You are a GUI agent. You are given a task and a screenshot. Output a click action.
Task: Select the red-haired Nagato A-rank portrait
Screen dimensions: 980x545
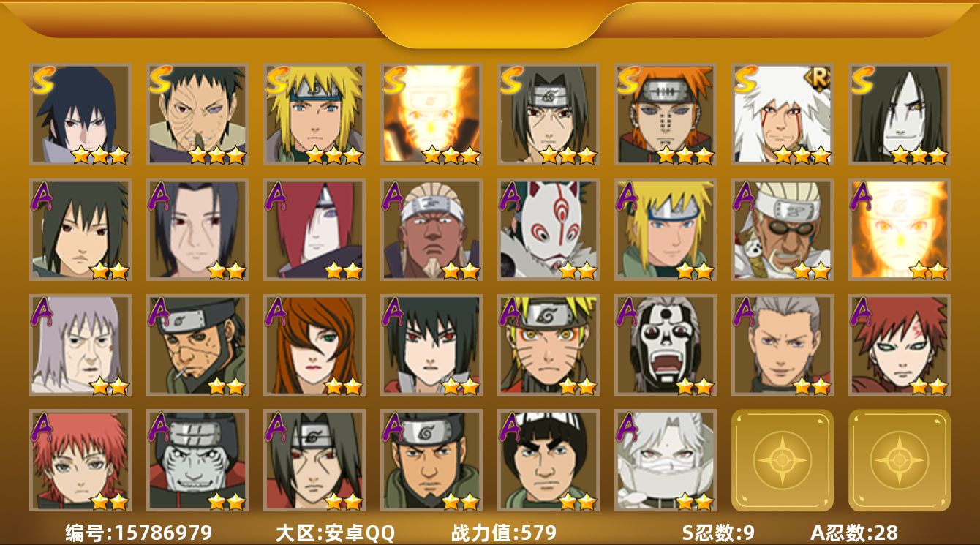(314, 230)
